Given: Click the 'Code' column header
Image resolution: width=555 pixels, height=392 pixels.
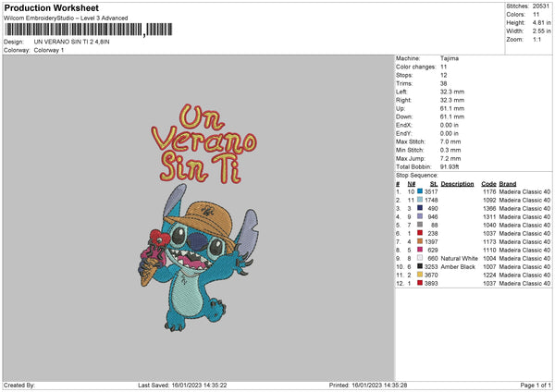Looking at the screenshot, I should pyautogui.click(x=488, y=184).
